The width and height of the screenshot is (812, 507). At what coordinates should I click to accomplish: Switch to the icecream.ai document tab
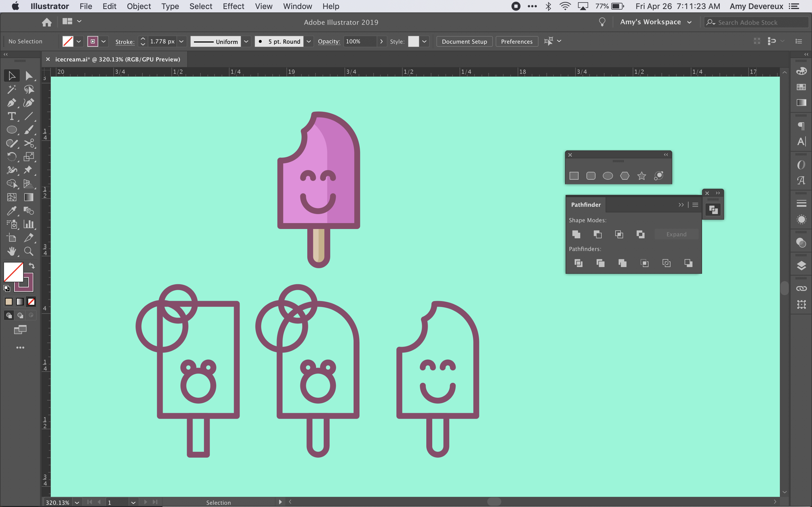[x=116, y=59]
